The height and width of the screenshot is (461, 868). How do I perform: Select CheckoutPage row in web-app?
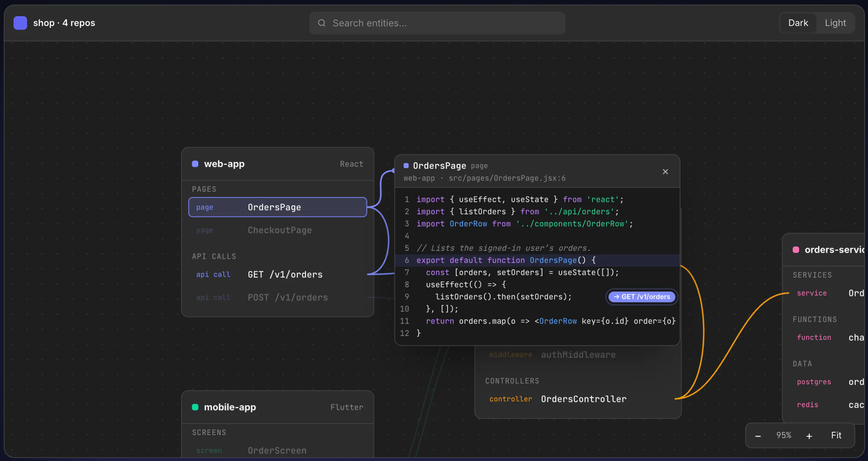tap(277, 230)
